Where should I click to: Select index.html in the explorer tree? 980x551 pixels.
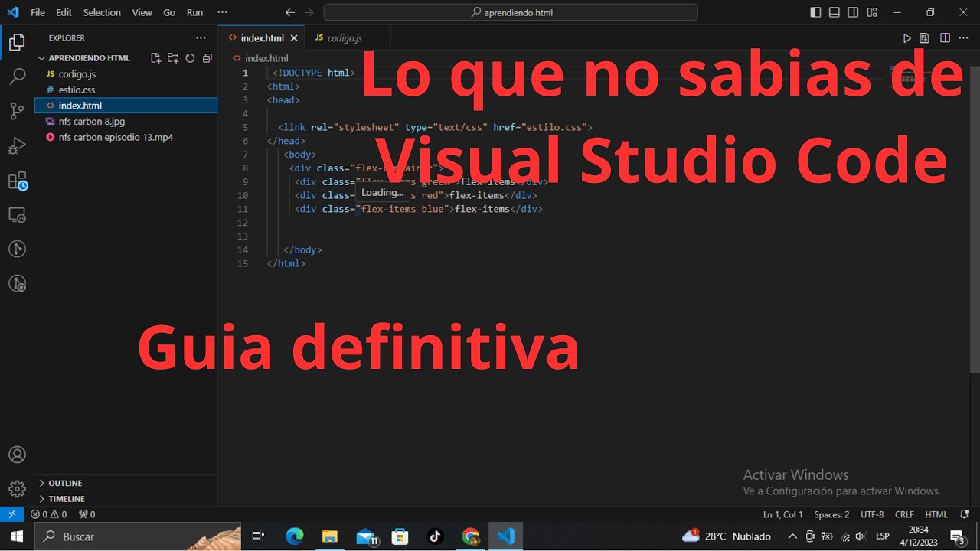pyautogui.click(x=126, y=106)
